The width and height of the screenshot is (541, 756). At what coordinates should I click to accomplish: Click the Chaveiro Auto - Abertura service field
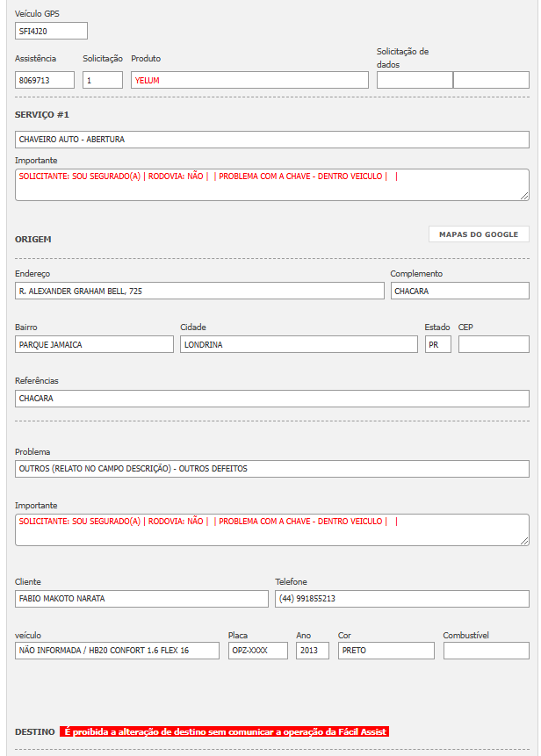272,140
